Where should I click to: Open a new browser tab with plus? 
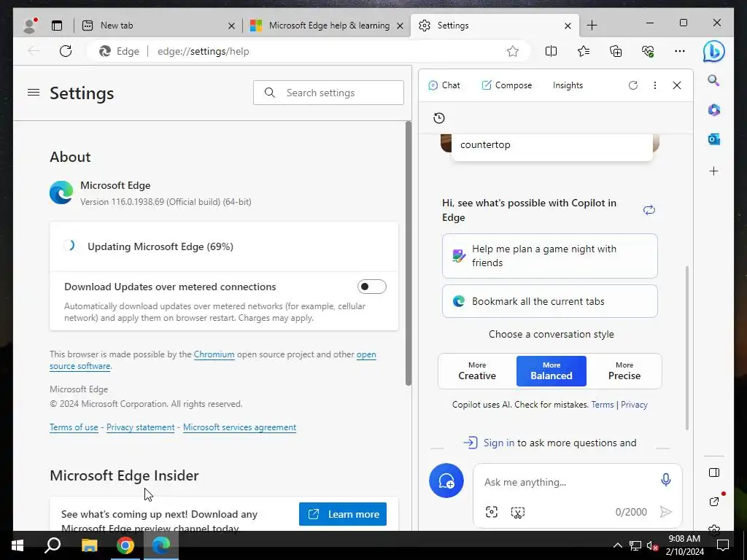click(592, 26)
